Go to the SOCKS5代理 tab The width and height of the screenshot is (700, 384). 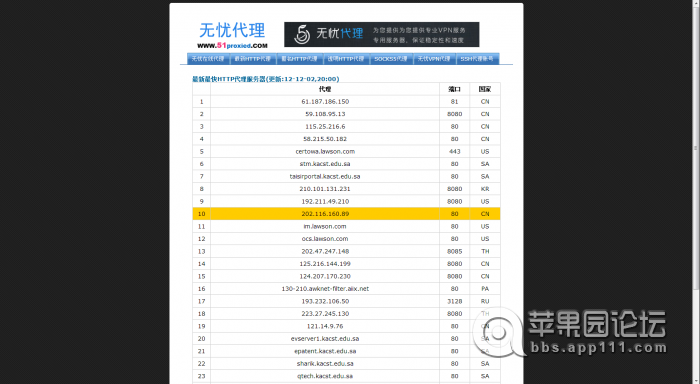tap(391, 59)
